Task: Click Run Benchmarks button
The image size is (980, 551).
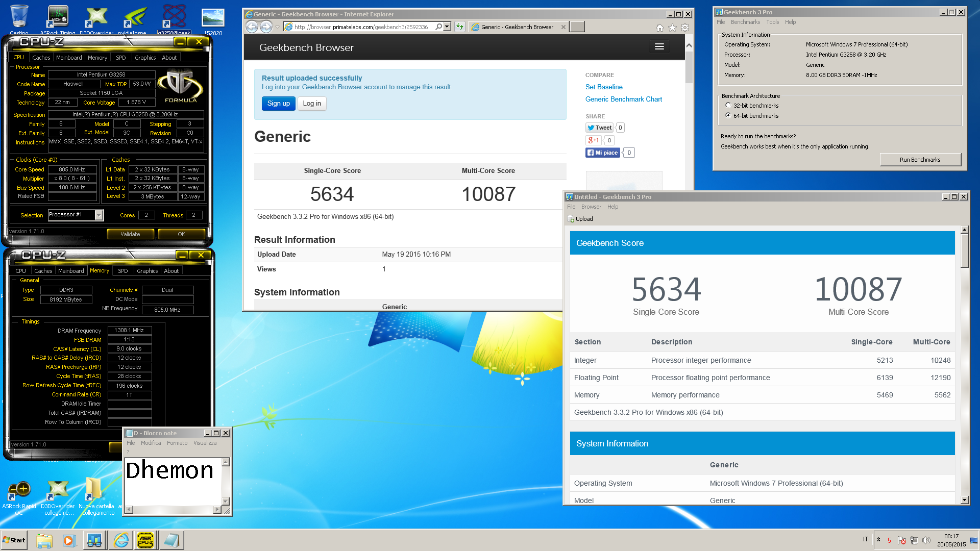Action: coord(920,160)
